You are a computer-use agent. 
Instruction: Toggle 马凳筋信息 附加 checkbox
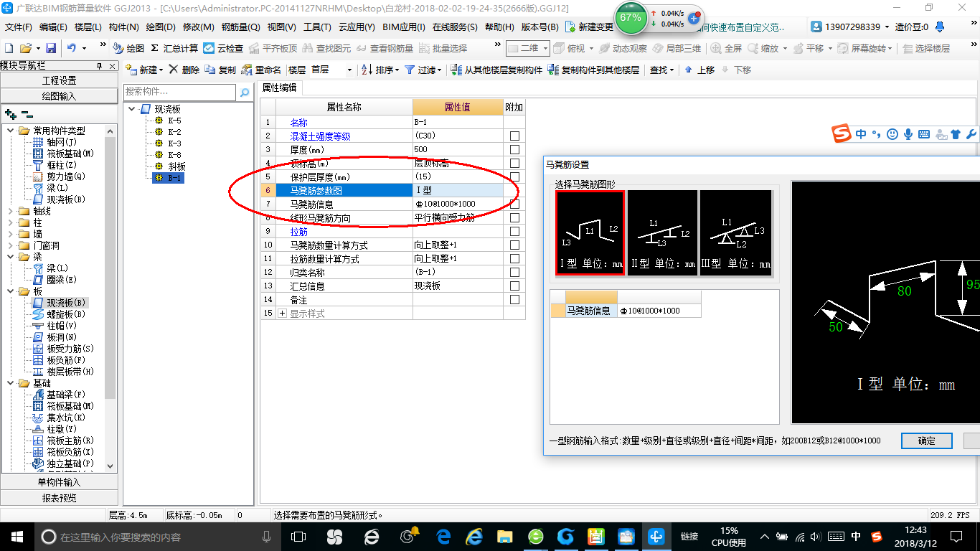click(514, 204)
